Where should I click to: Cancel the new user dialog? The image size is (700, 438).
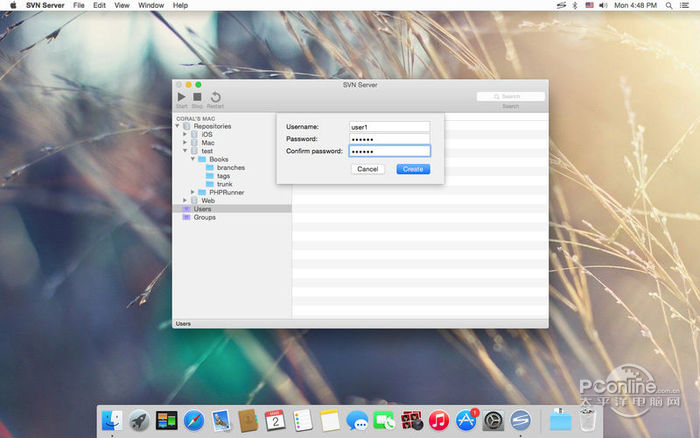point(367,169)
